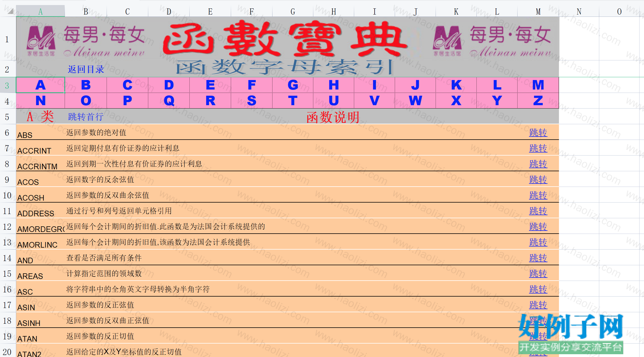
Task: Jump to letter L index cell
Action: point(497,85)
